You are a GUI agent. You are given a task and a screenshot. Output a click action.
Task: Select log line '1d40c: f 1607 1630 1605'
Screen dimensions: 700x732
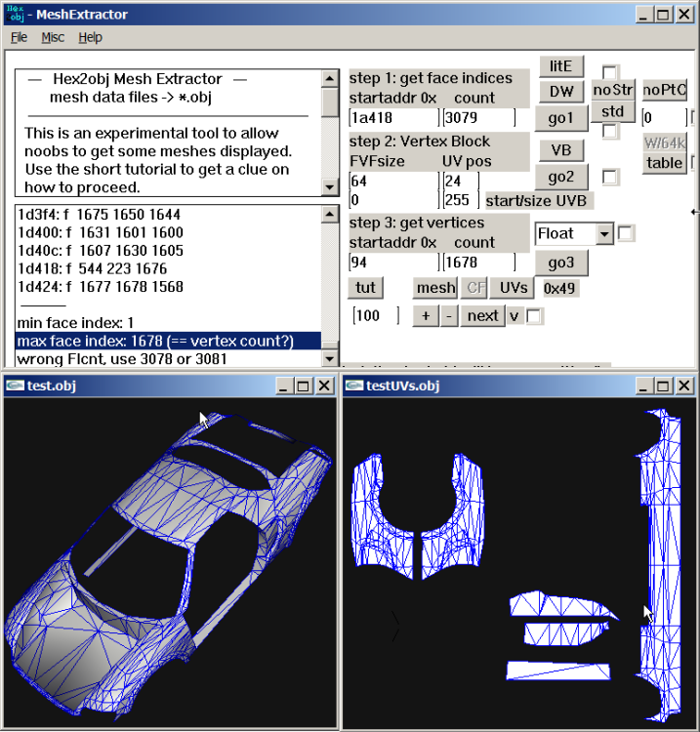pyautogui.click(x=101, y=251)
